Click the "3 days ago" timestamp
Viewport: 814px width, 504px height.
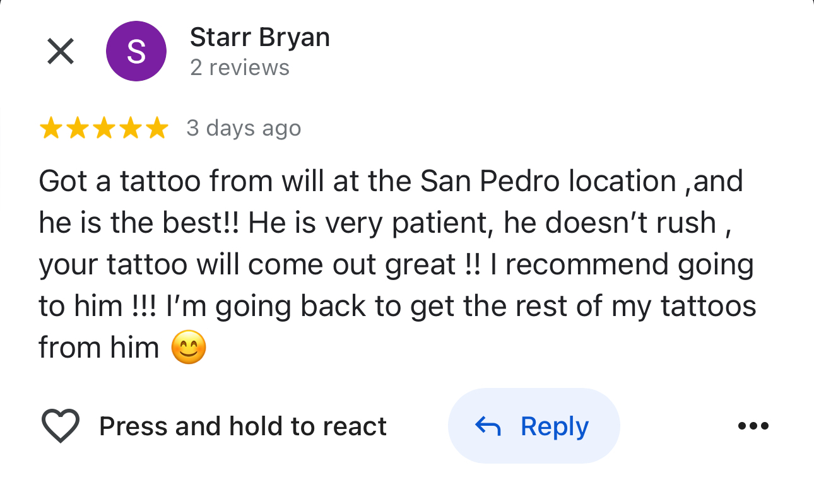[x=244, y=129]
